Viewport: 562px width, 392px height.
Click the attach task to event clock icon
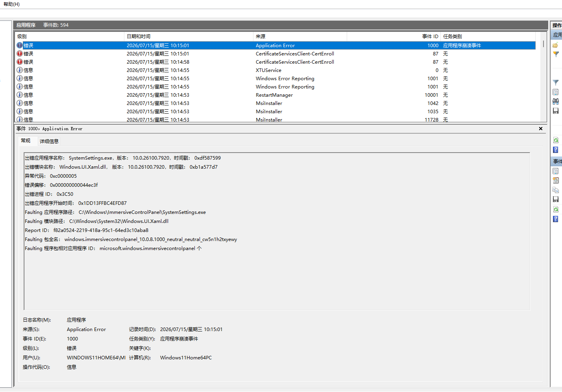tap(555, 180)
